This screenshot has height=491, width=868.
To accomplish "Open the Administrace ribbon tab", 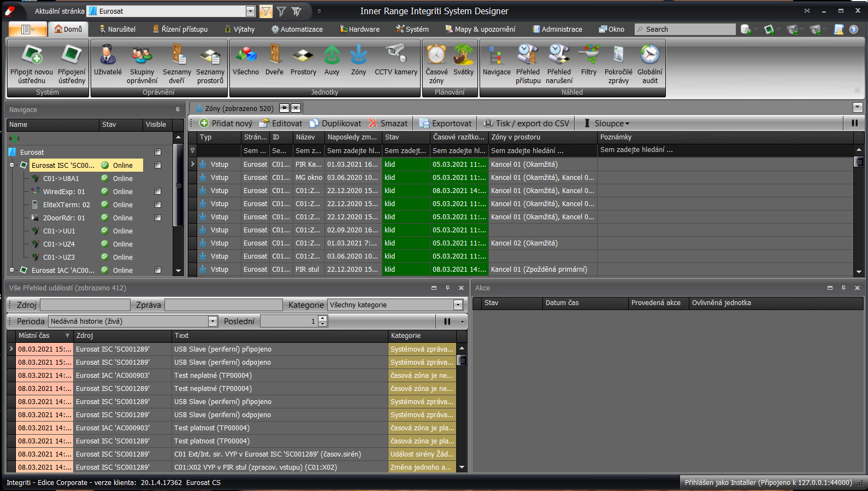I will [557, 30].
